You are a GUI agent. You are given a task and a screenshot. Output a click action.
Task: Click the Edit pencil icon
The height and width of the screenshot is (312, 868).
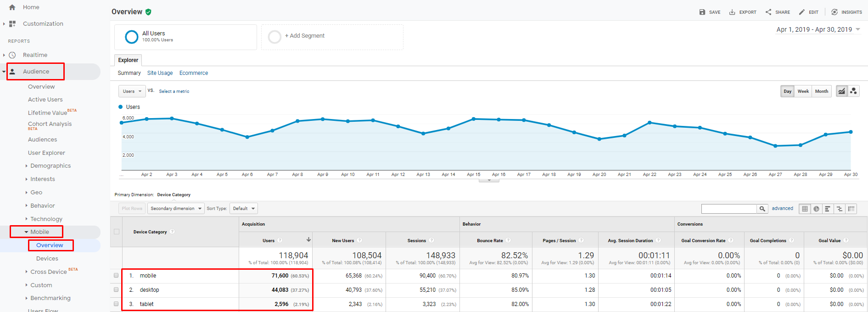[802, 12]
